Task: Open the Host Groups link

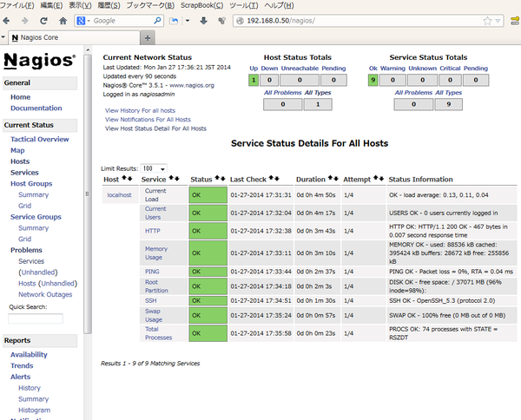Action: (x=31, y=184)
